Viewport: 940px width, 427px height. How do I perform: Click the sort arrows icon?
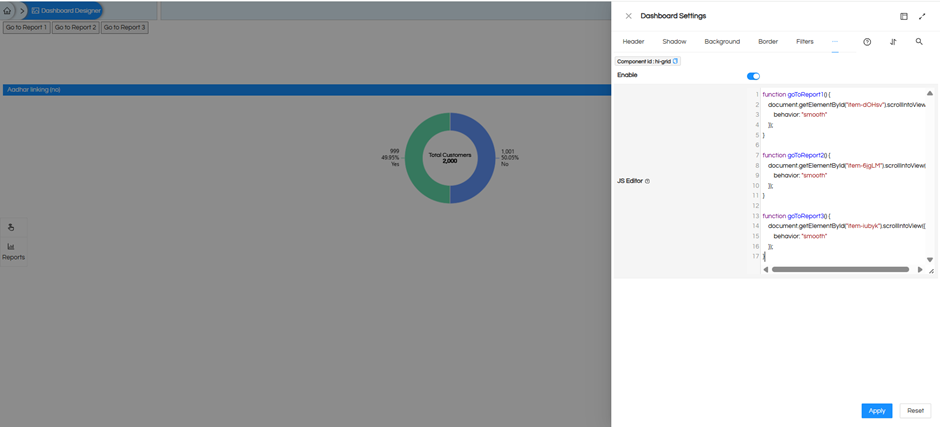pos(893,42)
